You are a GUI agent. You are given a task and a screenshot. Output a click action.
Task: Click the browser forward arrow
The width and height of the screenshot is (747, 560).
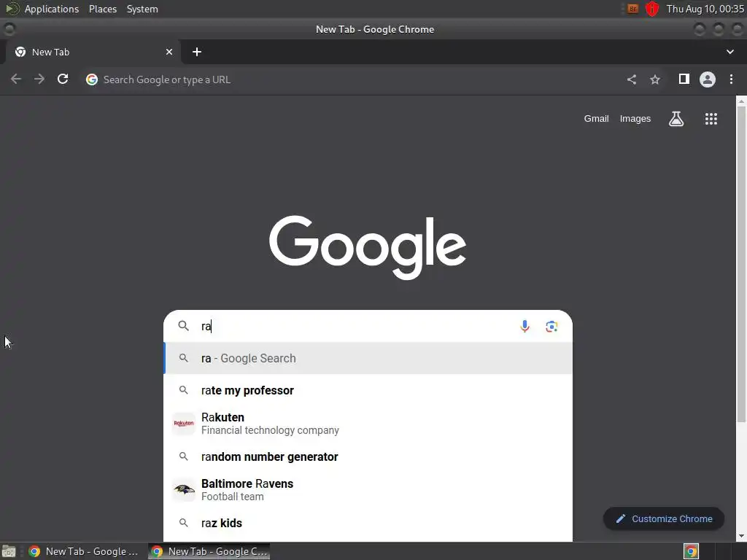pos(39,79)
